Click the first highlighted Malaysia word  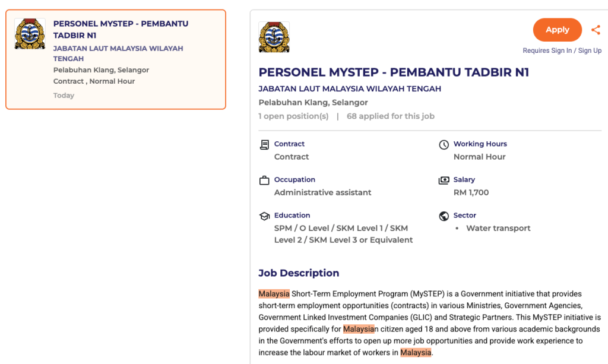point(274,293)
